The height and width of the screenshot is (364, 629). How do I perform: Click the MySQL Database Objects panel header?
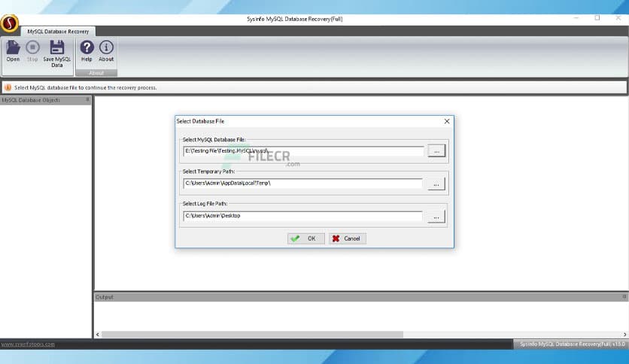(x=46, y=100)
